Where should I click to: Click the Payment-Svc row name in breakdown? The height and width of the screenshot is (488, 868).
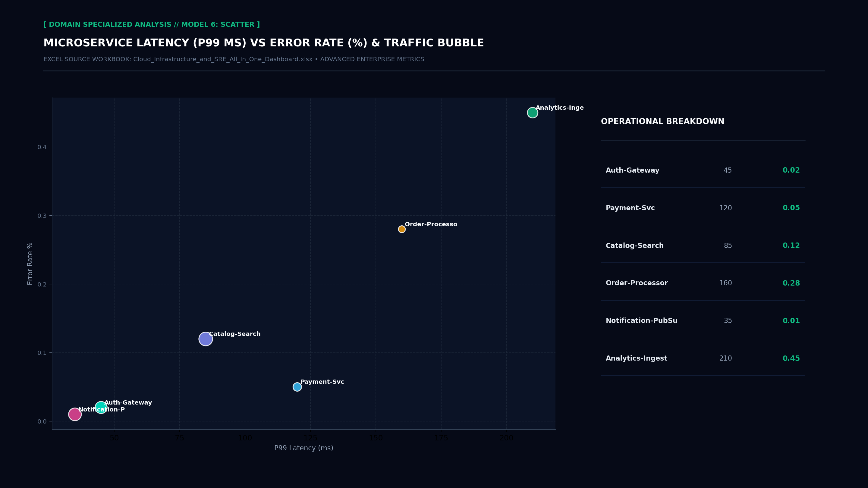coord(630,208)
